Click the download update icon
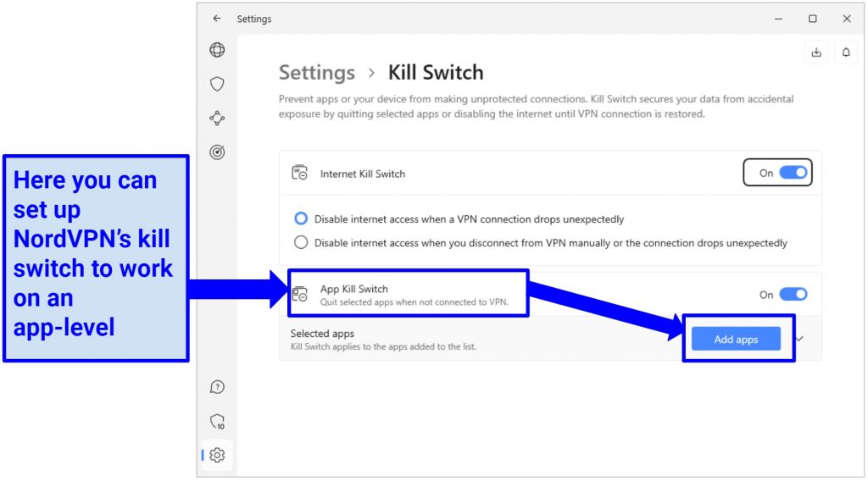Screen dimensions: 868x481 click(x=816, y=53)
